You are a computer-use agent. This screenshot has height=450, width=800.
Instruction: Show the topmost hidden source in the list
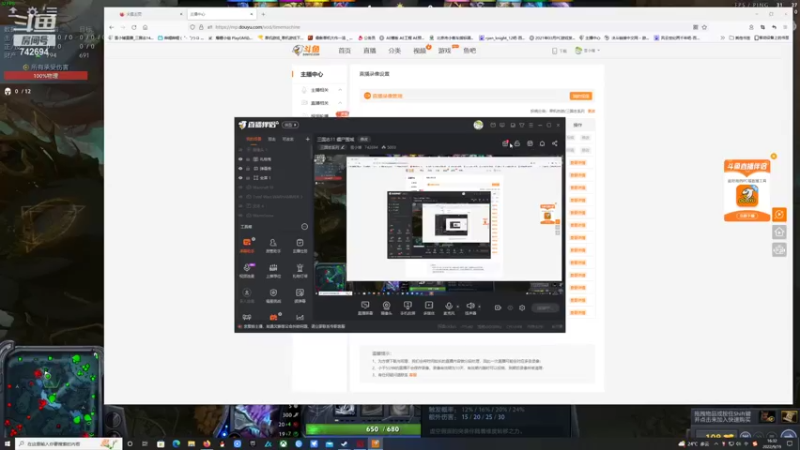tap(240, 149)
